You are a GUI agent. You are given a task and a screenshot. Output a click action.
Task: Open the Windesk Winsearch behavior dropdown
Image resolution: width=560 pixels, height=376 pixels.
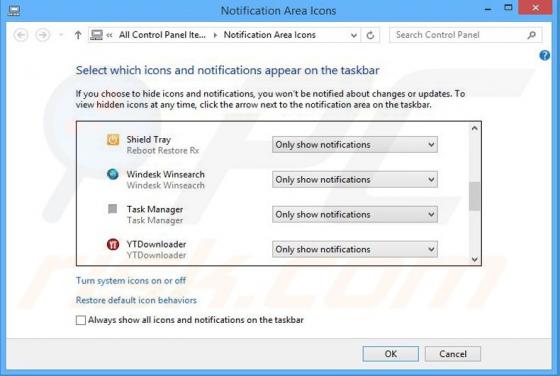[355, 179]
